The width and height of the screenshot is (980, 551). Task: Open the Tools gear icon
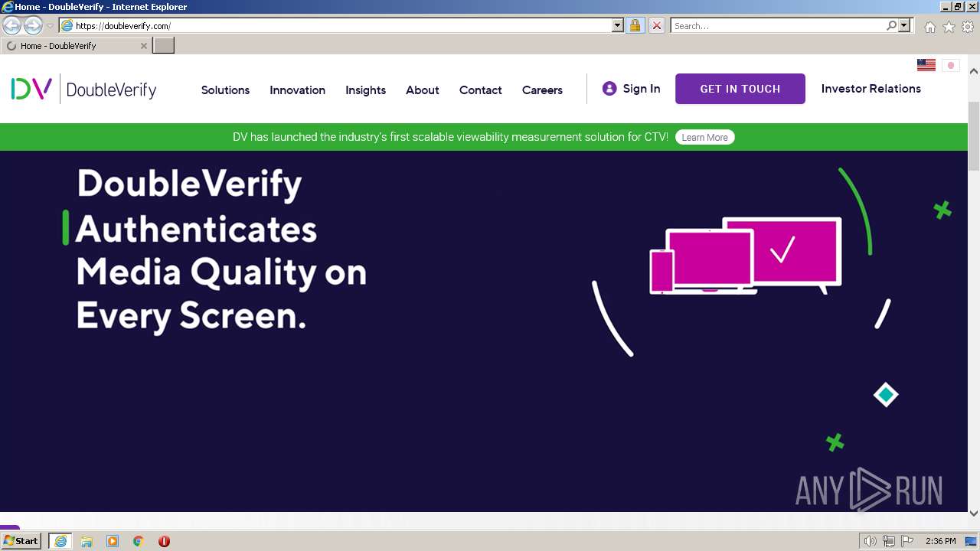968,27
